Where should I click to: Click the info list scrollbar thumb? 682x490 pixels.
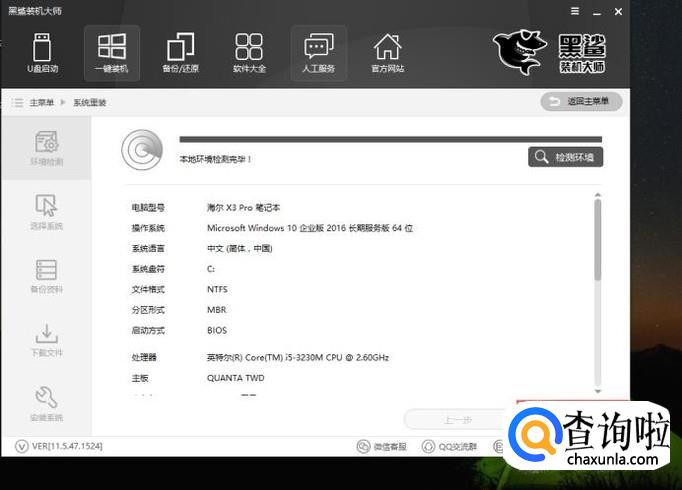click(598, 240)
